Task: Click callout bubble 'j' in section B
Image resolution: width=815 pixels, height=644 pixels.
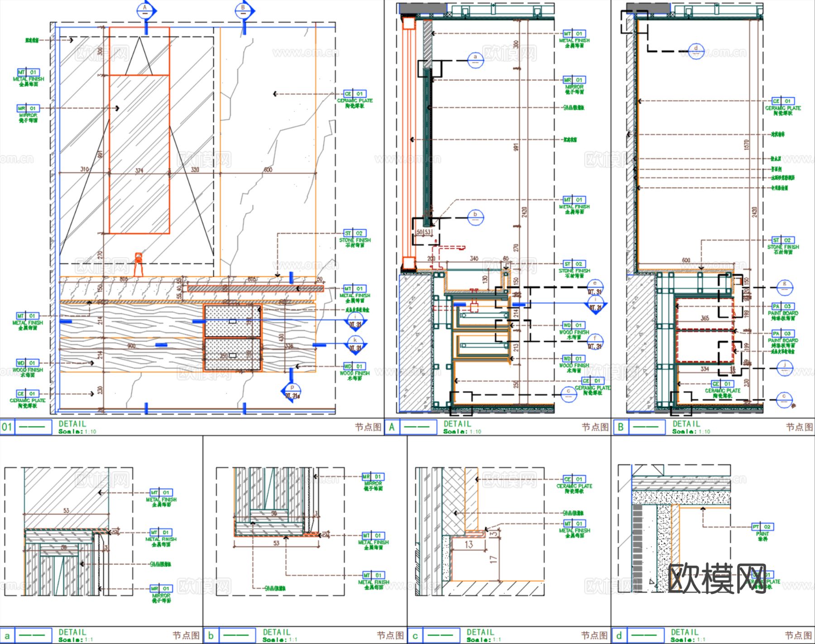Action: pyautogui.click(x=785, y=367)
